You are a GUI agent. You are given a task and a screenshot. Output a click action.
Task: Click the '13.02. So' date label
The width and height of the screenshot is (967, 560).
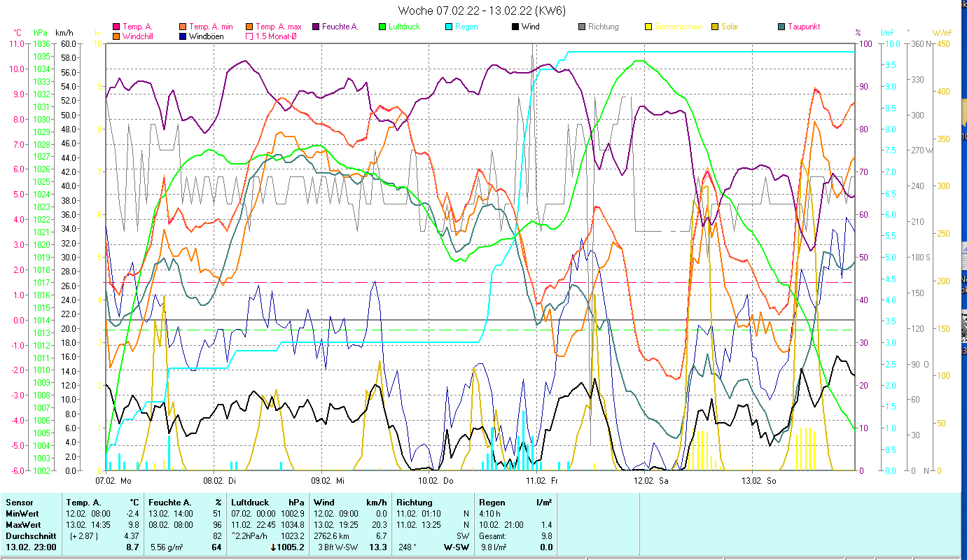(759, 481)
